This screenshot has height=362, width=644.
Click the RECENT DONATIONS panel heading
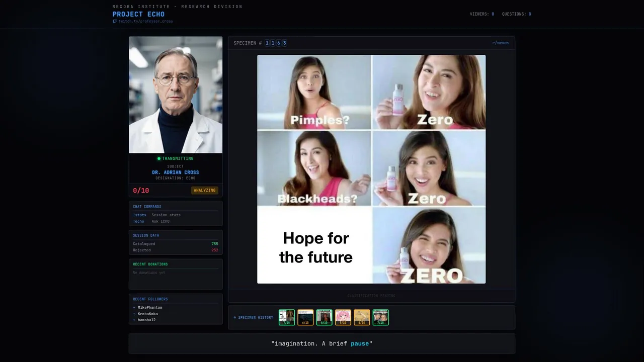point(150,264)
